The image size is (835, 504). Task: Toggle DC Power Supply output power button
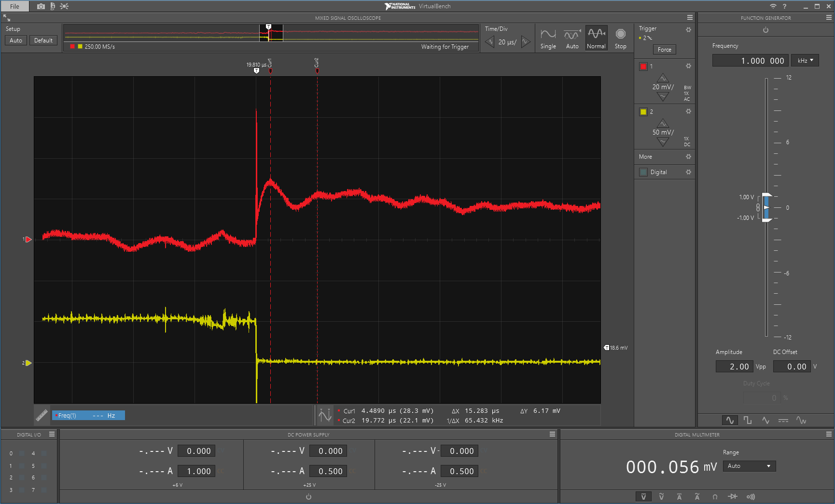pyautogui.click(x=308, y=497)
